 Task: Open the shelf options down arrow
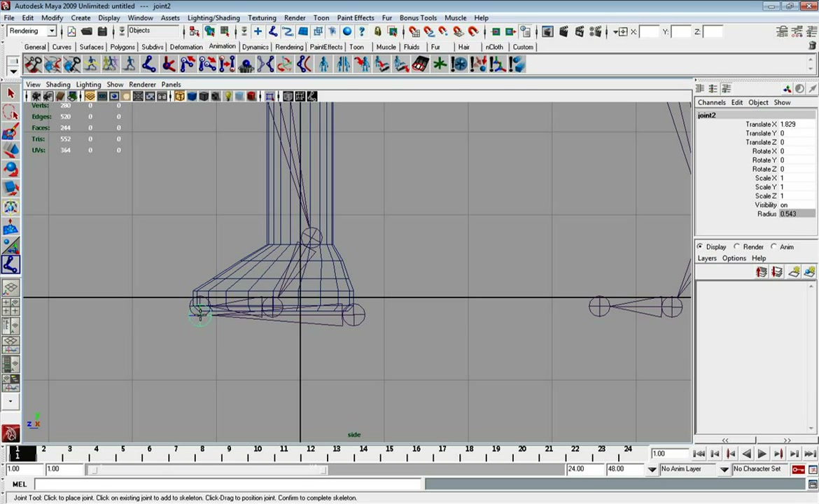click(x=13, y=71)
